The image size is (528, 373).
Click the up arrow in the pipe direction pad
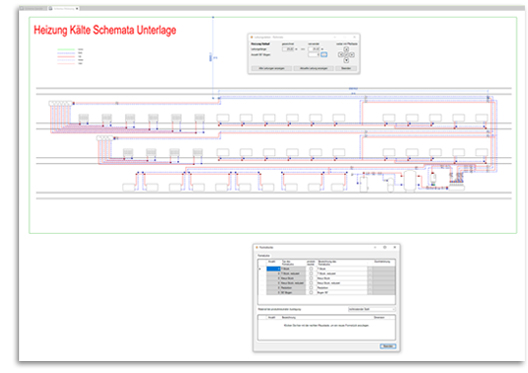[x=346, y=49]
